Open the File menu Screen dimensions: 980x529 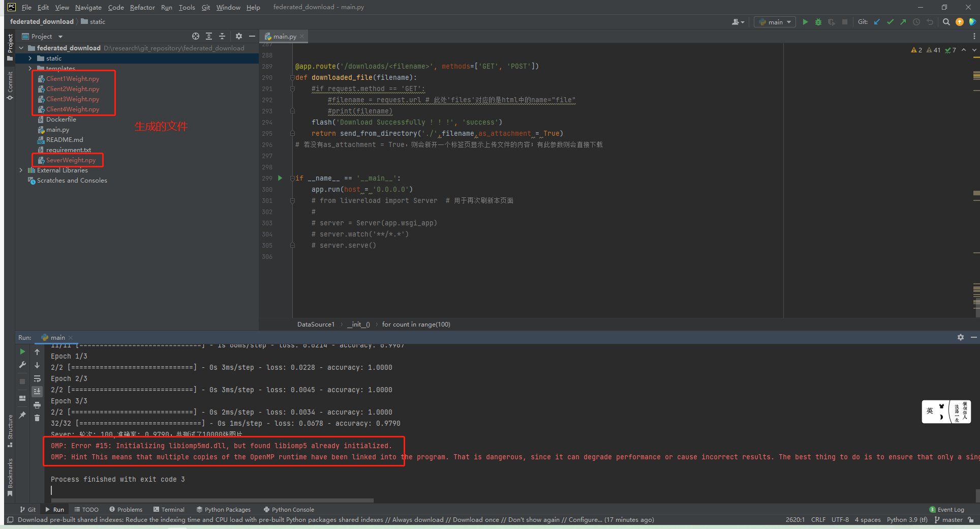tap(26, 7)
